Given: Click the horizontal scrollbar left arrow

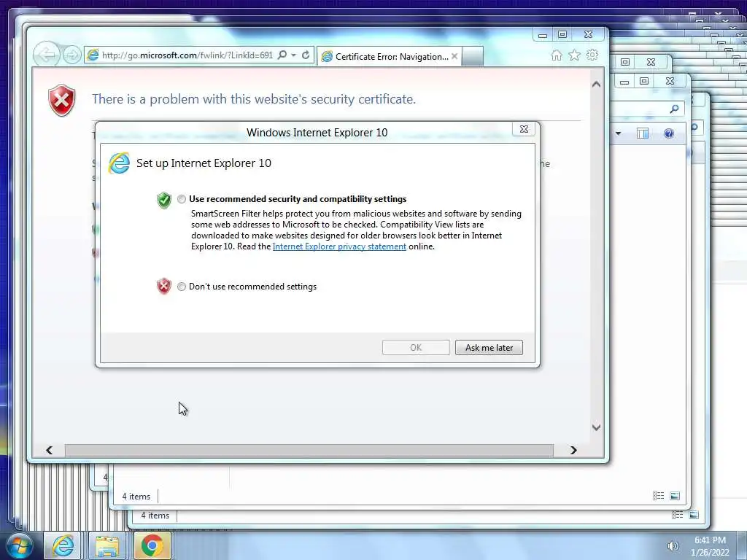Looking at the screenshot, I should click(49, 450).
